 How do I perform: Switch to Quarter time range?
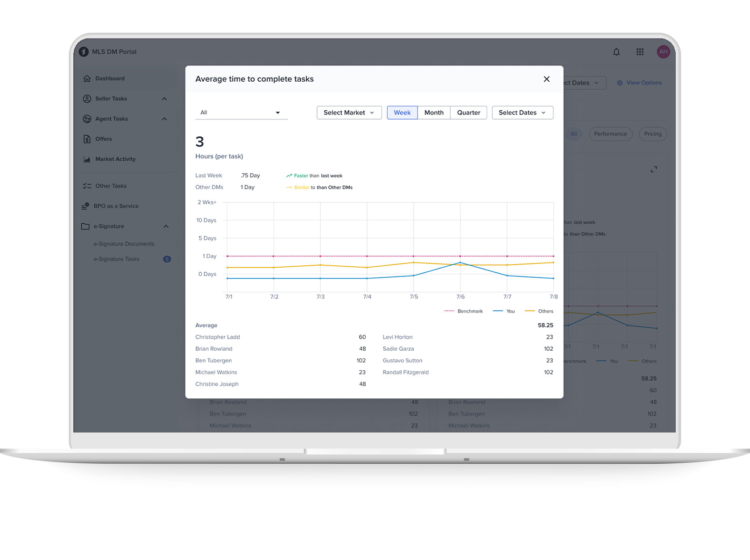(468, 113)
